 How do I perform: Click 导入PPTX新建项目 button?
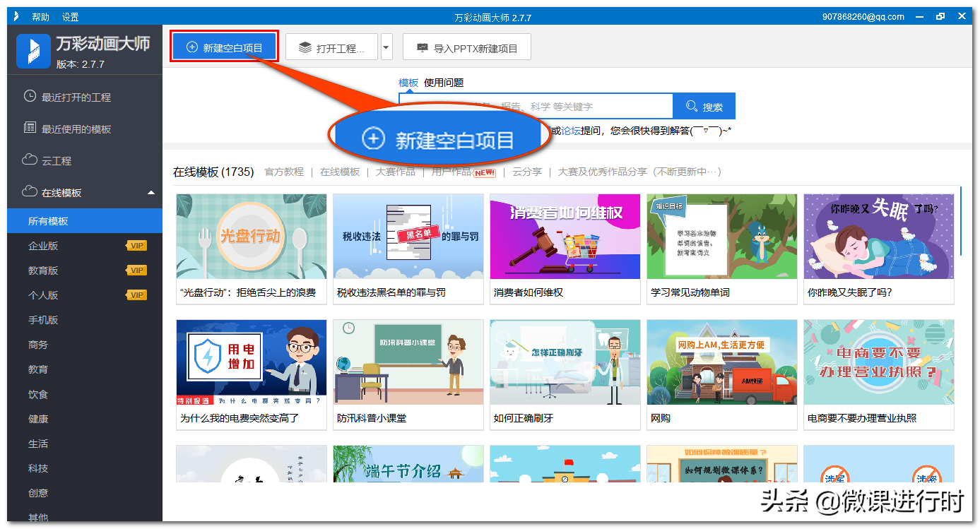tap(467, 48)
